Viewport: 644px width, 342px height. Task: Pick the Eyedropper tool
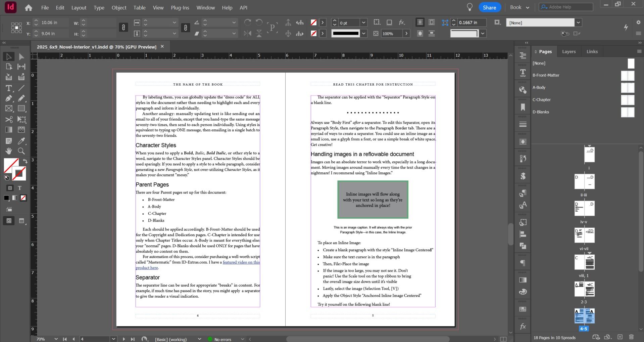pos(21,141)
